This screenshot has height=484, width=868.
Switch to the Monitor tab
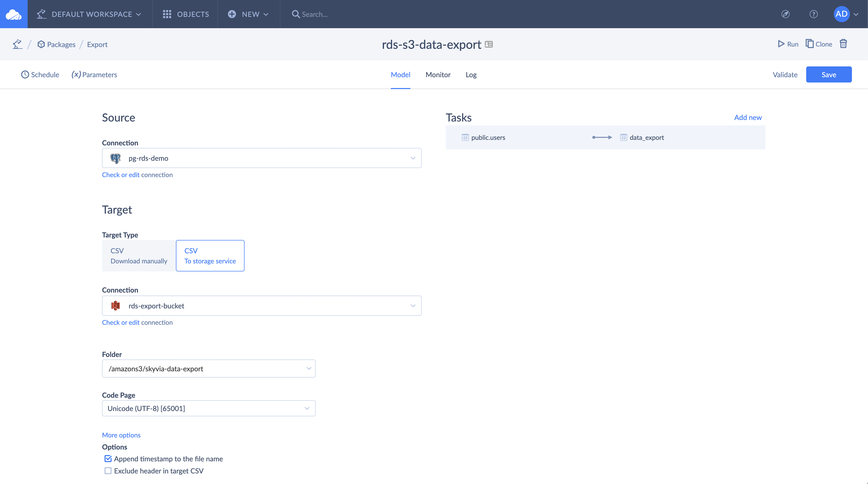tap(438, 74)
